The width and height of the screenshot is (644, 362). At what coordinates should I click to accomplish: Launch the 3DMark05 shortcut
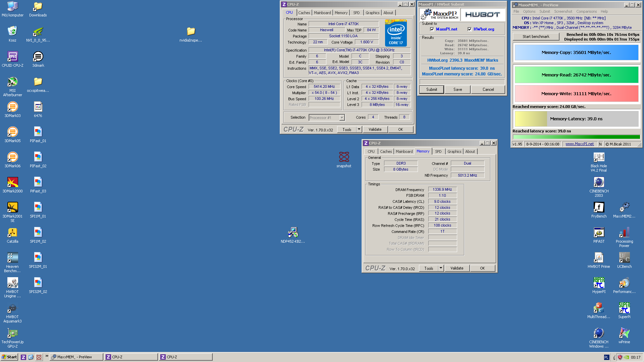[x=12, y=134]
